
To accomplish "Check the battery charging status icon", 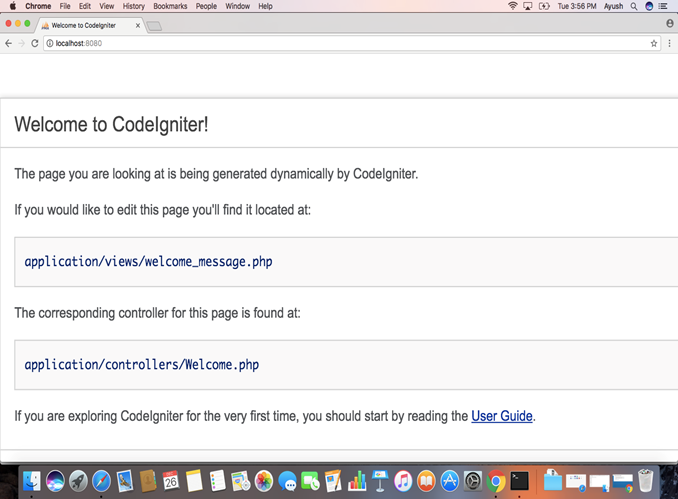I will pos(544,6).
